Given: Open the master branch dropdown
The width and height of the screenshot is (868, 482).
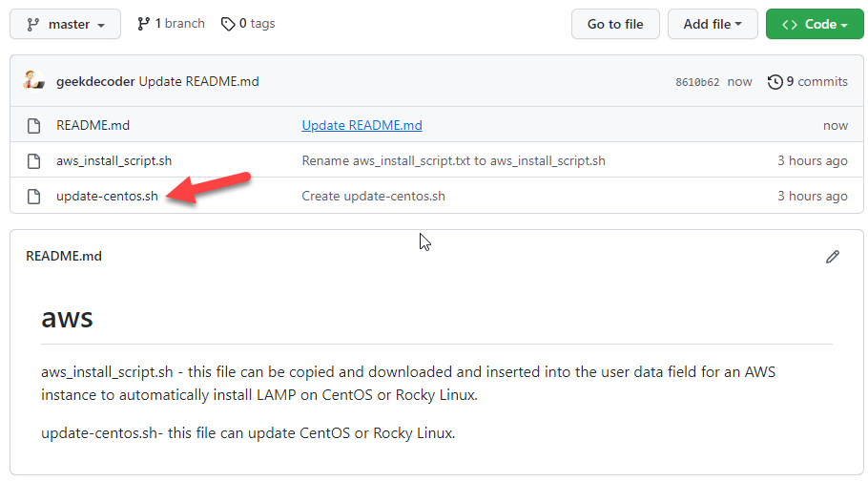Looking at the screenshot, I should pyautogui.click(x=65, y=25).
